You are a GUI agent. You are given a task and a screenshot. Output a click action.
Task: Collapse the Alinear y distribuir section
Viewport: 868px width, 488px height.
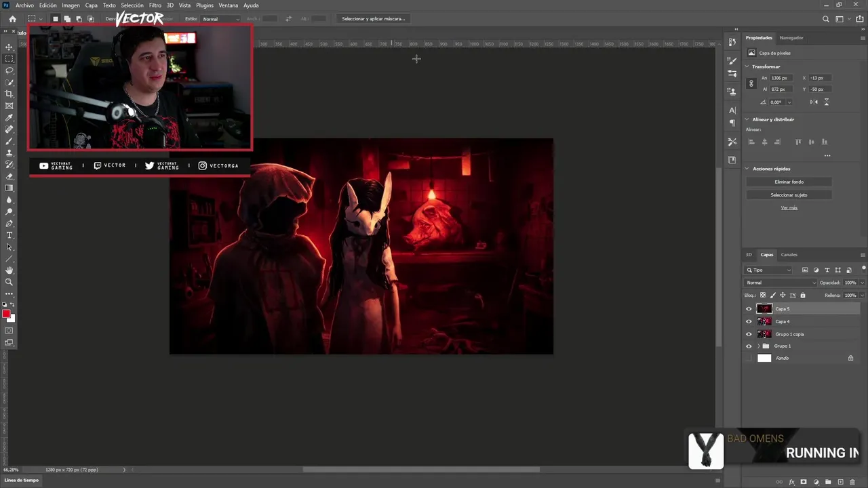coord(747,119)
